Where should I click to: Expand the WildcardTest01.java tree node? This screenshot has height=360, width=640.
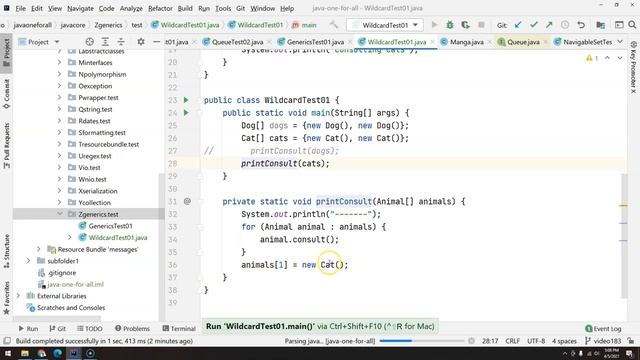point(70,237)
